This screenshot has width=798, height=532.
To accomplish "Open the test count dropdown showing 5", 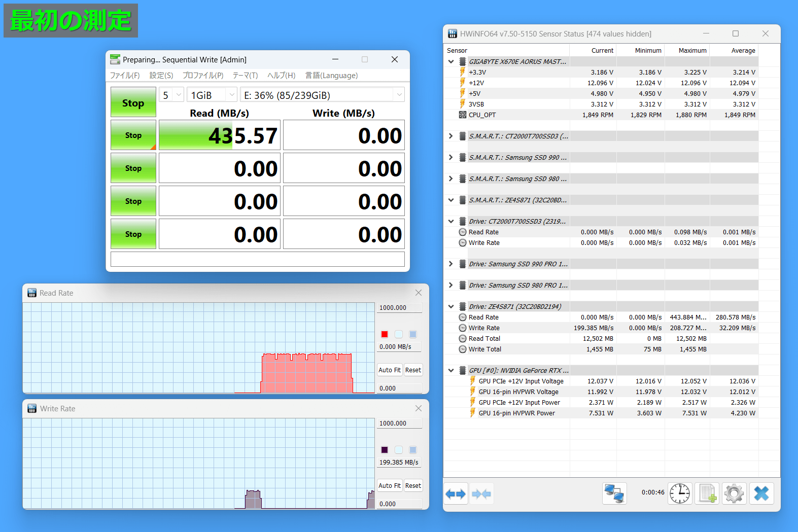I will tap(171, 95).
